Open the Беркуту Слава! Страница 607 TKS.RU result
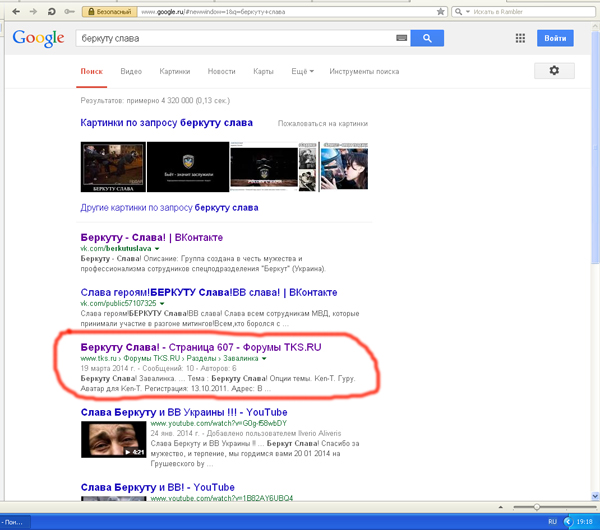The width and height of the screenshot is (600, 530). pos(201,347)
